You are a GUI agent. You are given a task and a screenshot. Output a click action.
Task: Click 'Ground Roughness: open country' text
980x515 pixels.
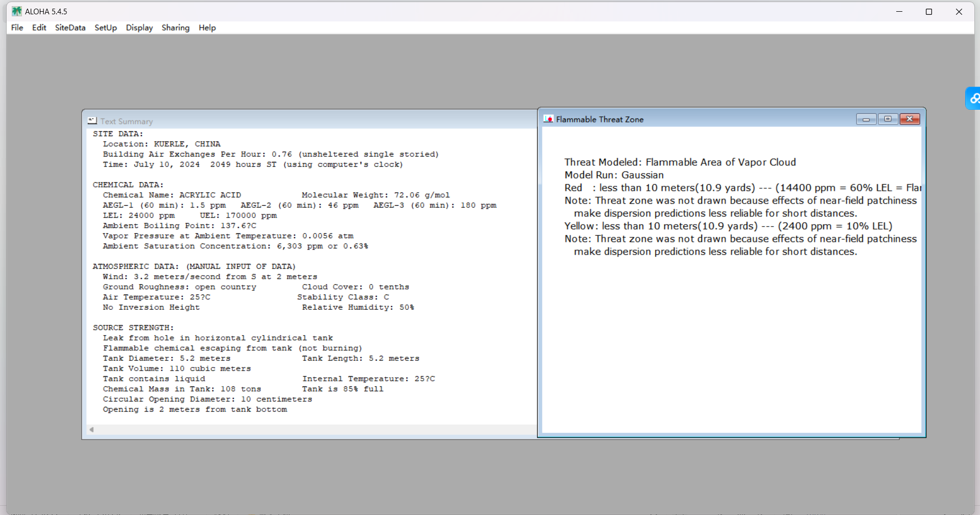(x=179, y=287)
